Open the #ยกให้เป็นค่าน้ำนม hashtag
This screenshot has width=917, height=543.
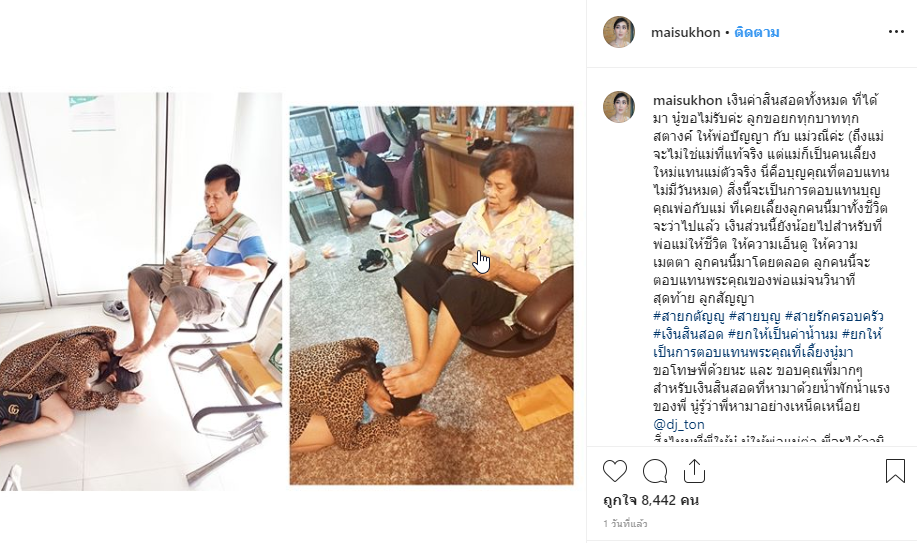(x=782, y=335)
